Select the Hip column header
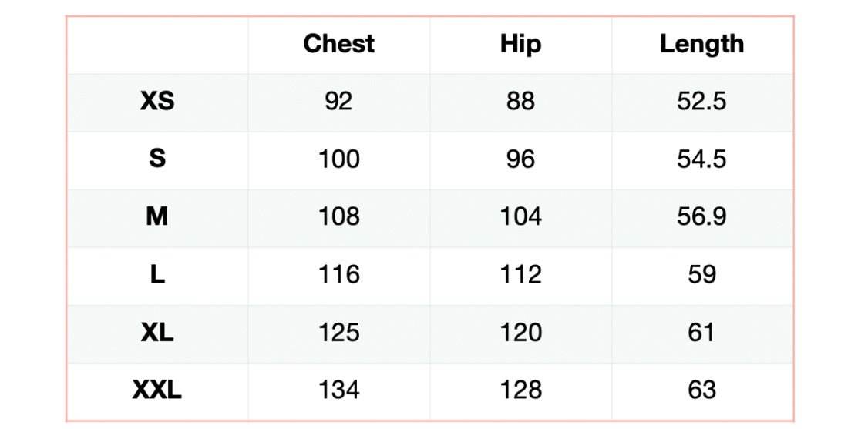Screen dimensions: 868x429 tap(520, 44)
